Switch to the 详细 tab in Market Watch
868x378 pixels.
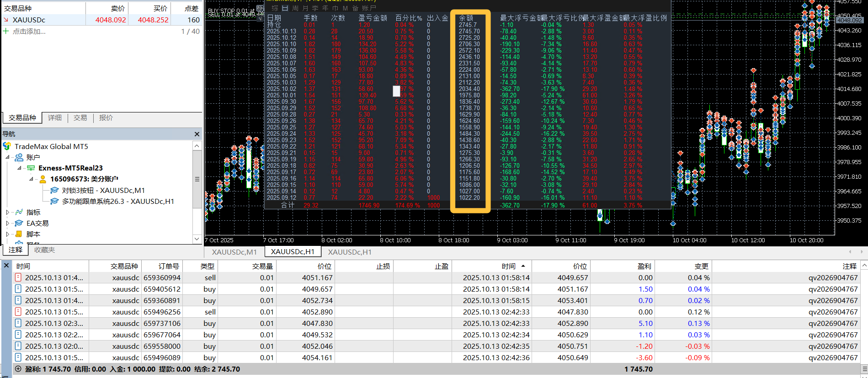tap(55, 118)
